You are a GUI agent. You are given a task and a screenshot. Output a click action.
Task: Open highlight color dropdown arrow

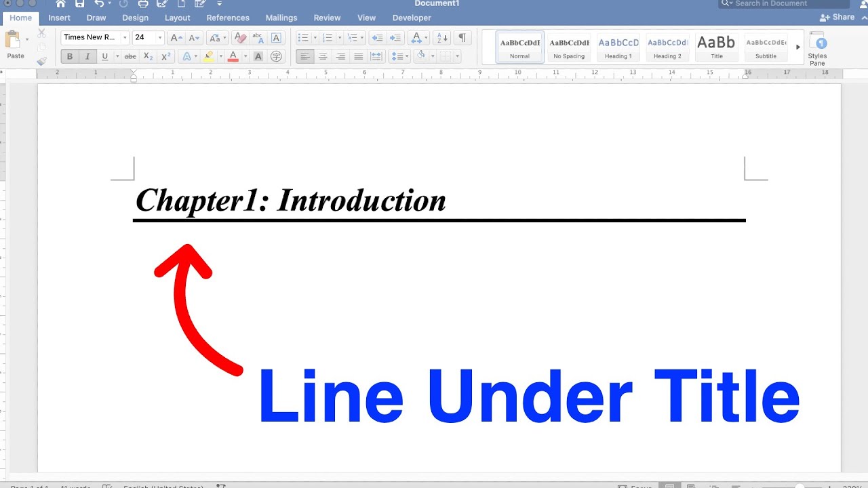[220, 56]
